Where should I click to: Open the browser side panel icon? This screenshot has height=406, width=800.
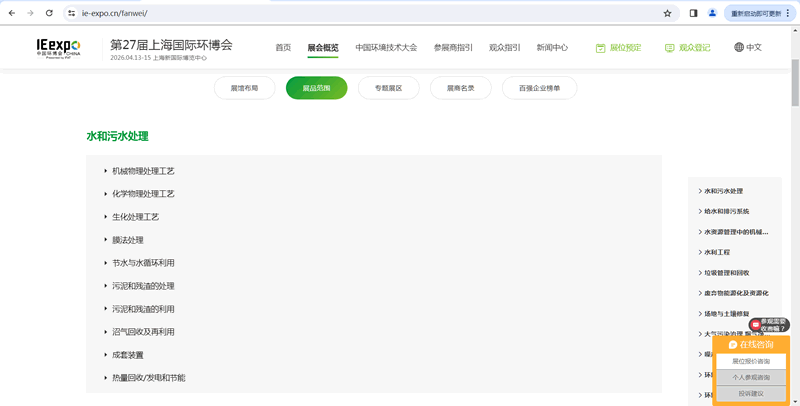[693, 13]
